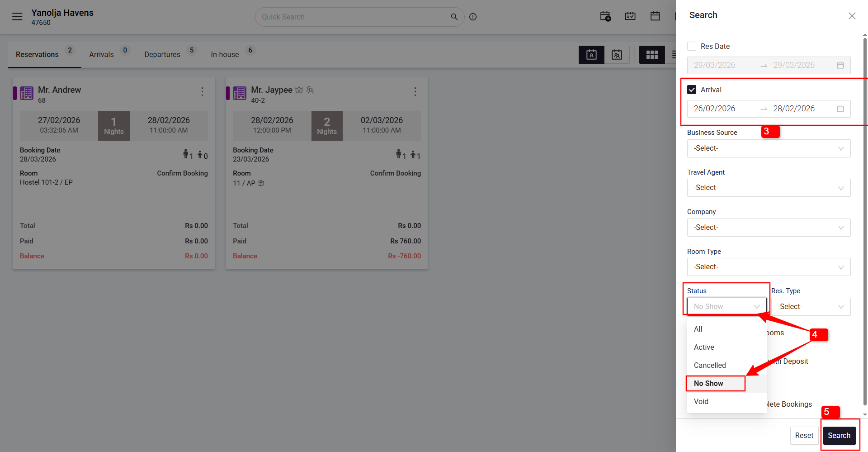Open the three-dot menu on Mr. Andrew card
Screen dimensions: 868x452
click(x=202, y=92)
